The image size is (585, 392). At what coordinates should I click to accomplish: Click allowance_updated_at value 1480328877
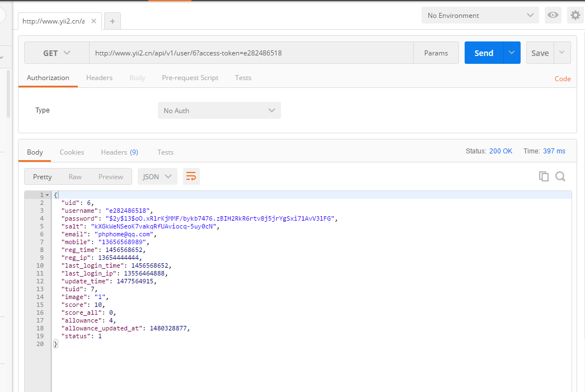click(x=169, y=329)
